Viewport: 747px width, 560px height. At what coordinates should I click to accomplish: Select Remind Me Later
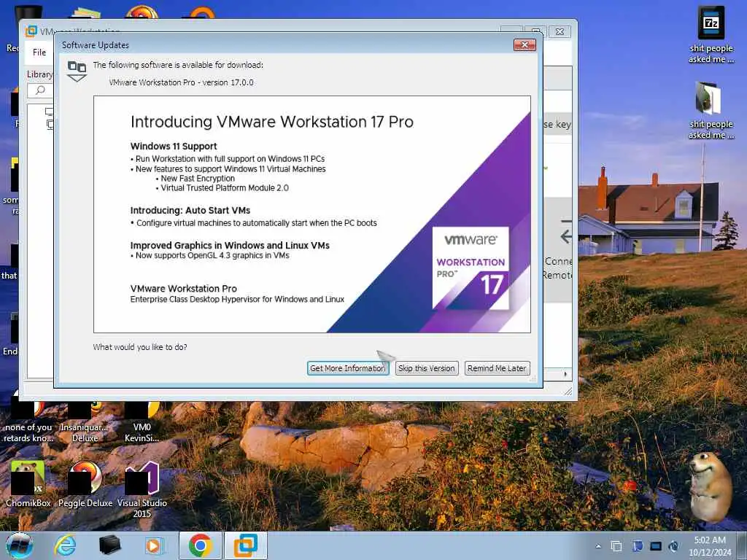click(497, 368)
